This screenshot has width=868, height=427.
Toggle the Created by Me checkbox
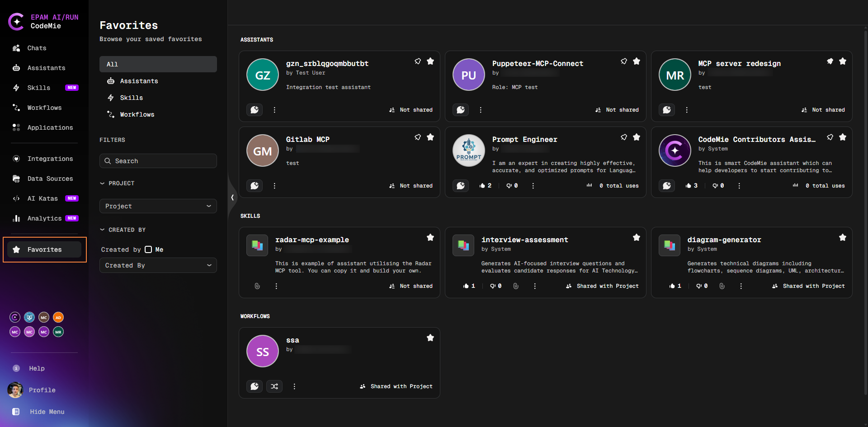point(148,249)
